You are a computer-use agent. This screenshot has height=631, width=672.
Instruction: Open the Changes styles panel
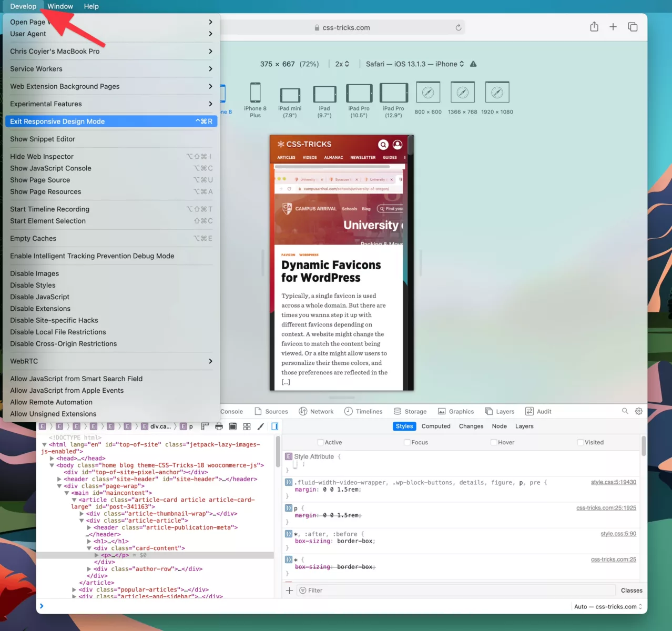471,426
